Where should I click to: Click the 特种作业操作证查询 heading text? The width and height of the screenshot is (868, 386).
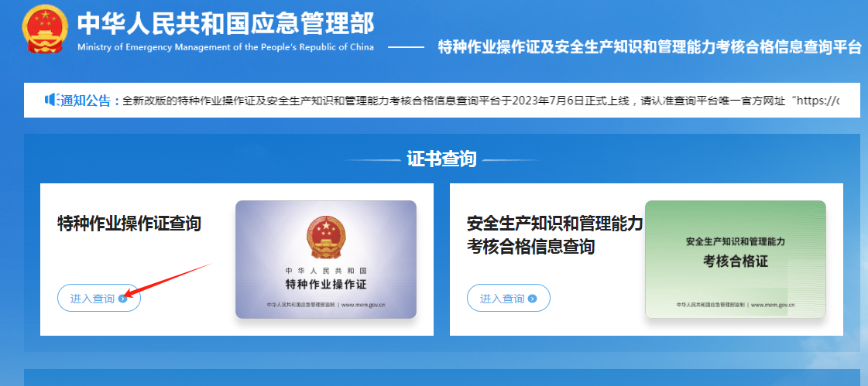[x=129, y=224]
